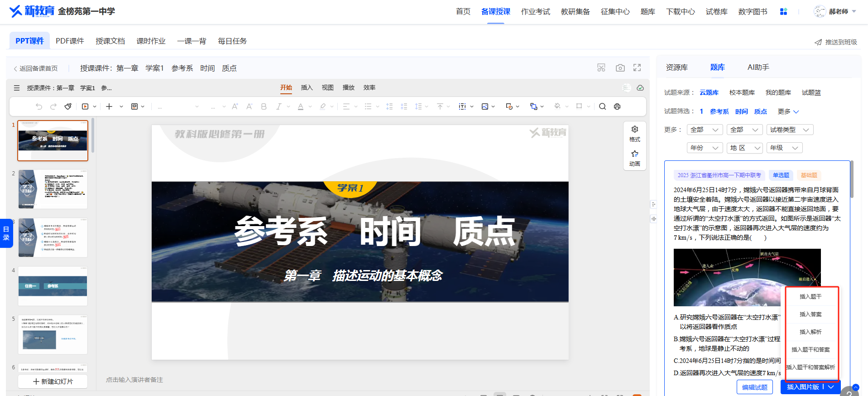Click the cloud sync status icon
868x396 pixels.
pos(640,88)
